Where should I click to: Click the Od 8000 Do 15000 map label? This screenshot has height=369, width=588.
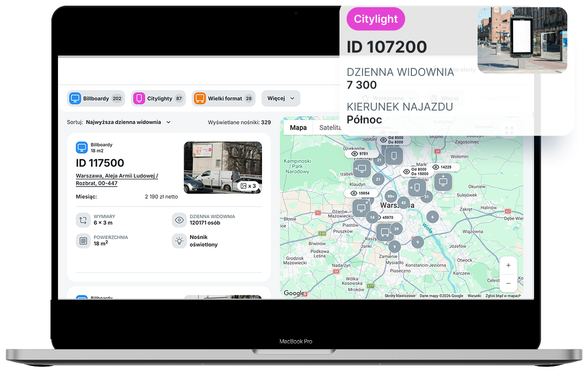click(416, 172)
